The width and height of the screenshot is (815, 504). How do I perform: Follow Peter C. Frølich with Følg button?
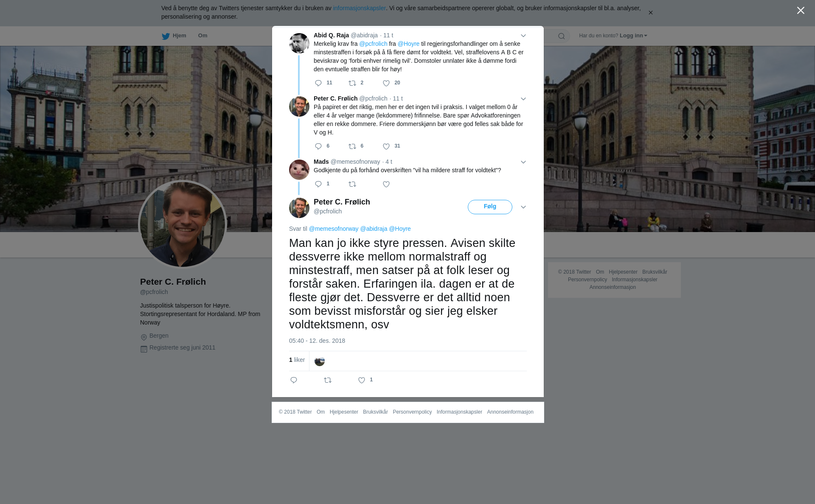[x=490, y=207]
